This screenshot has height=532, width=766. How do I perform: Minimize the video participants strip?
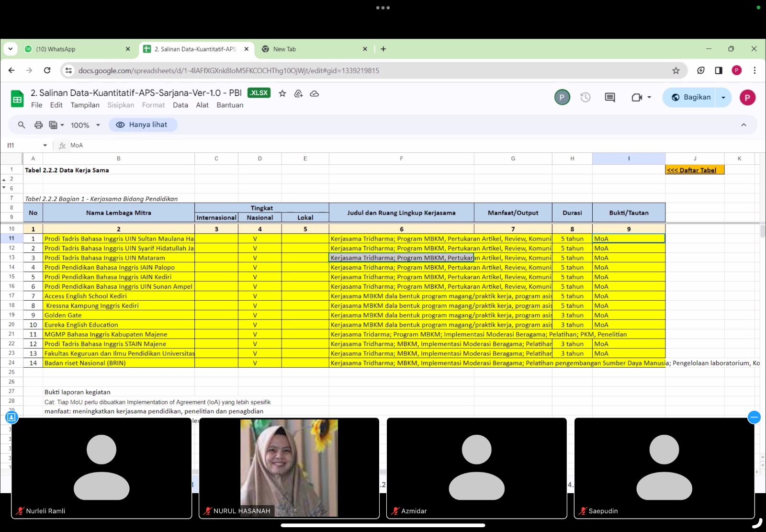(754, 418)
